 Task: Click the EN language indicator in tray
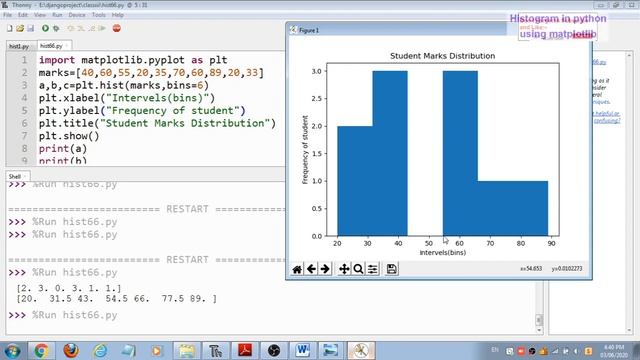click(x=495, y=350)
